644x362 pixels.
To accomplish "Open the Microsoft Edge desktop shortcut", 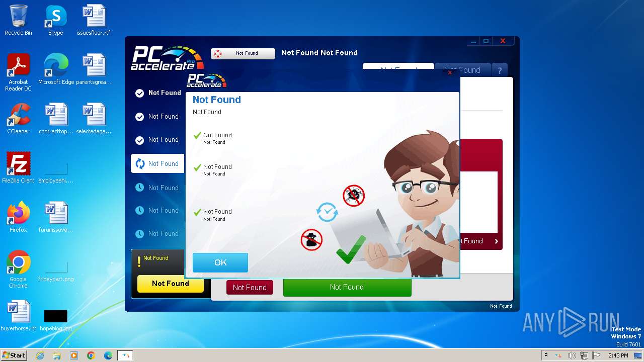I will tap(56, 69).
